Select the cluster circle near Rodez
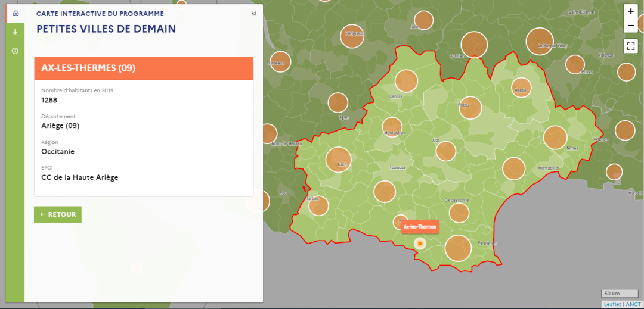Viewport: 644px width, 309px height. [x=470, y=108]
